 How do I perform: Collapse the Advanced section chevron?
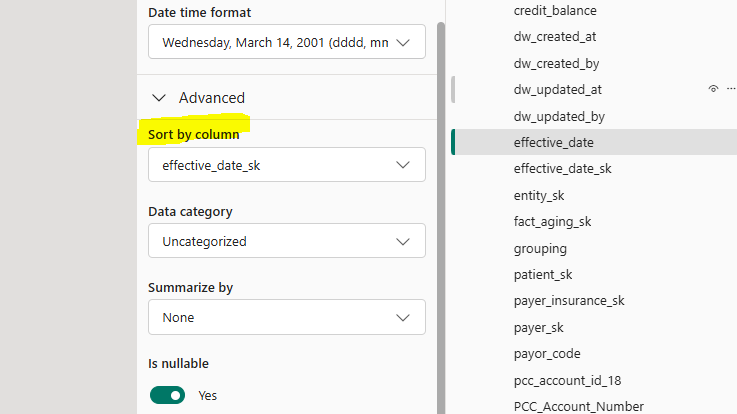tap(159, 98)
